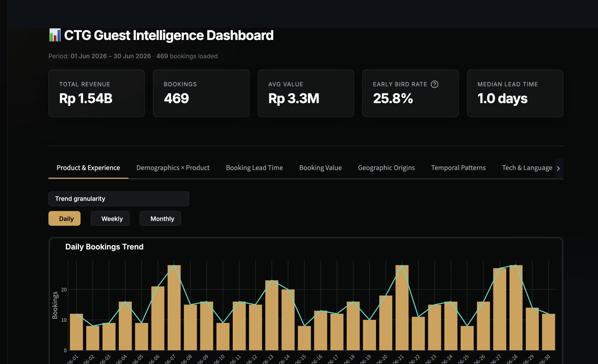This screenshot has height=364, width=598.
Task: Click the 06-13 bar in the chart
Action: (272, 315)
